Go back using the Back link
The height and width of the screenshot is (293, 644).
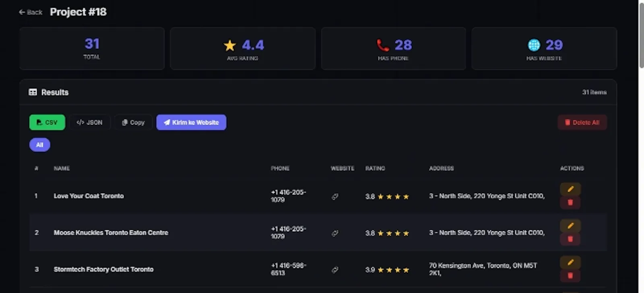[x=31, y=12]
